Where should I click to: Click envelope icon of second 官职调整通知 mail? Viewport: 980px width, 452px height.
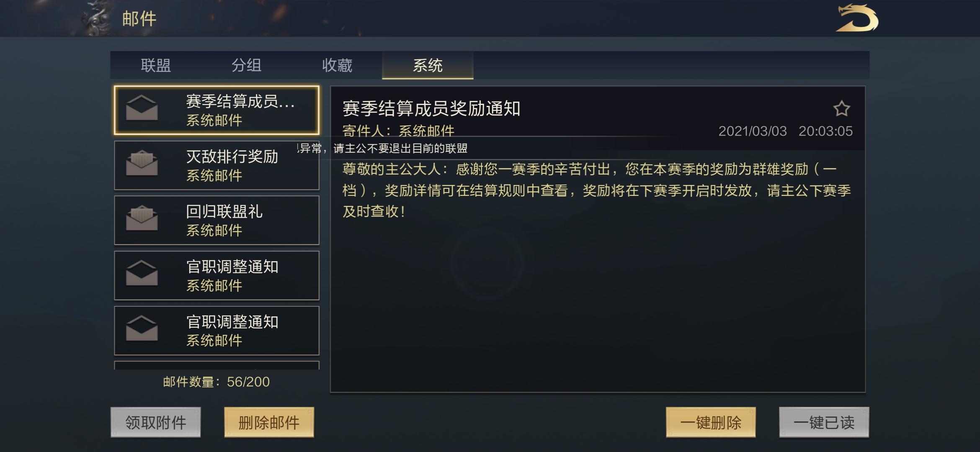(142, 328)
